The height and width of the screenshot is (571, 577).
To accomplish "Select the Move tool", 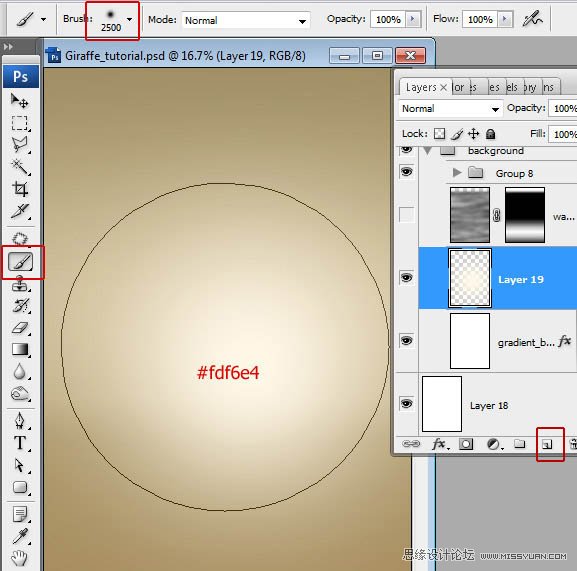I will point(20,101).
